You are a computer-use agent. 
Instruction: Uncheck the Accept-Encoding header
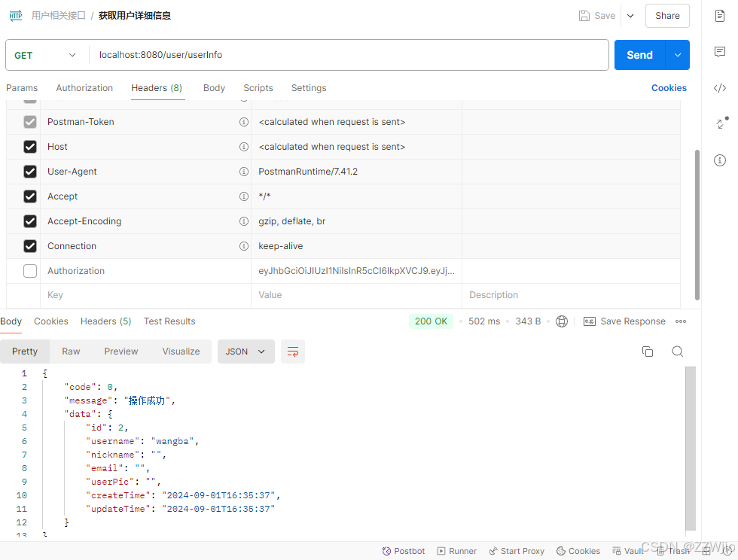[29, 221]
